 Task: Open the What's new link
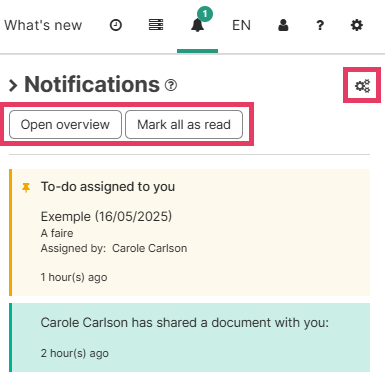43,25
